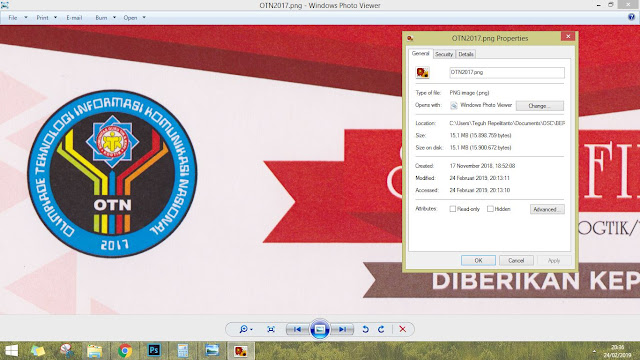Open Photo Viewer help icon

pyautogui.click(x=631, y=17)
